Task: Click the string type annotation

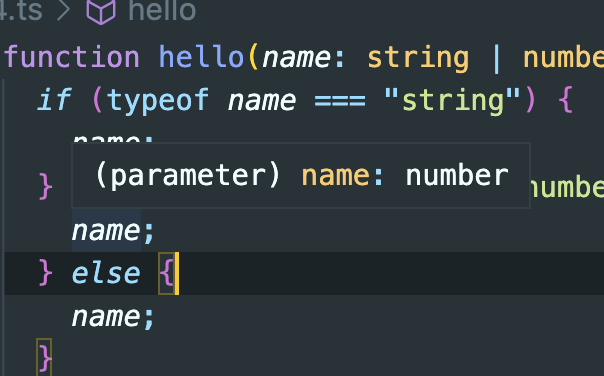Action: click(418, 59)
